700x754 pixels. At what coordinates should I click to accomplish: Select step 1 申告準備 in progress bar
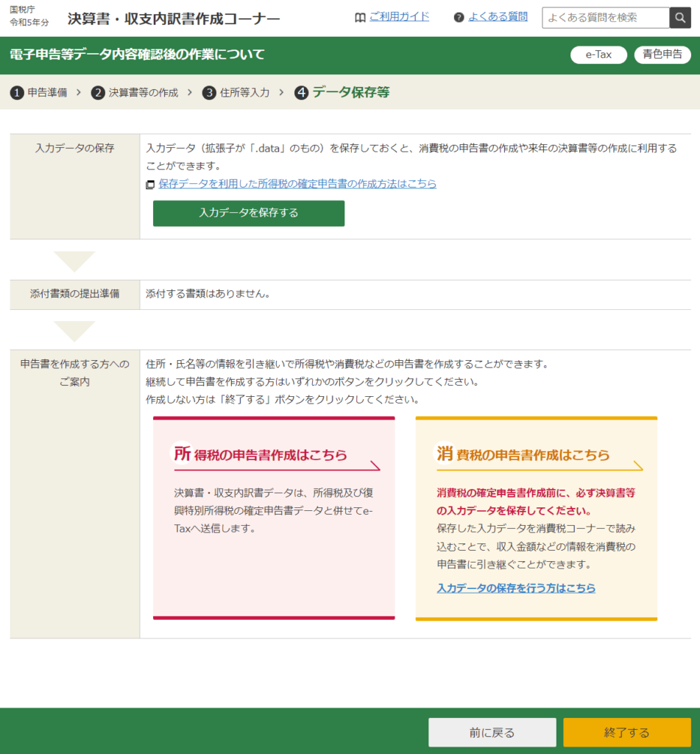point(39,93)
